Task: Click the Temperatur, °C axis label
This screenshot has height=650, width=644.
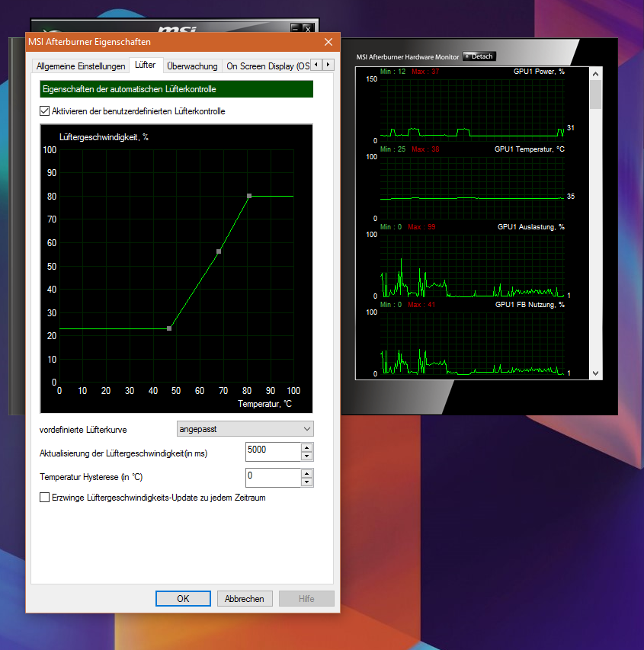Action: tap(264, 404)
